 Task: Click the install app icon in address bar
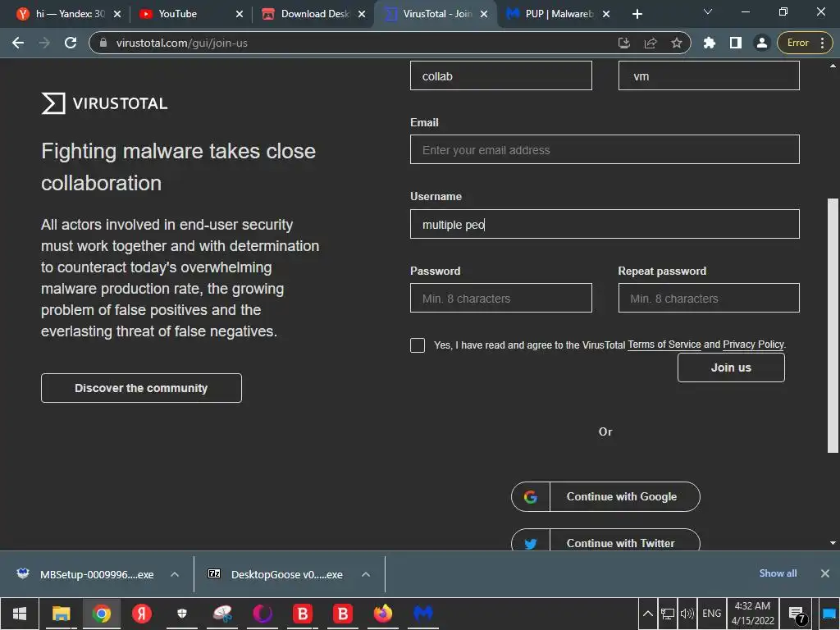623,43
